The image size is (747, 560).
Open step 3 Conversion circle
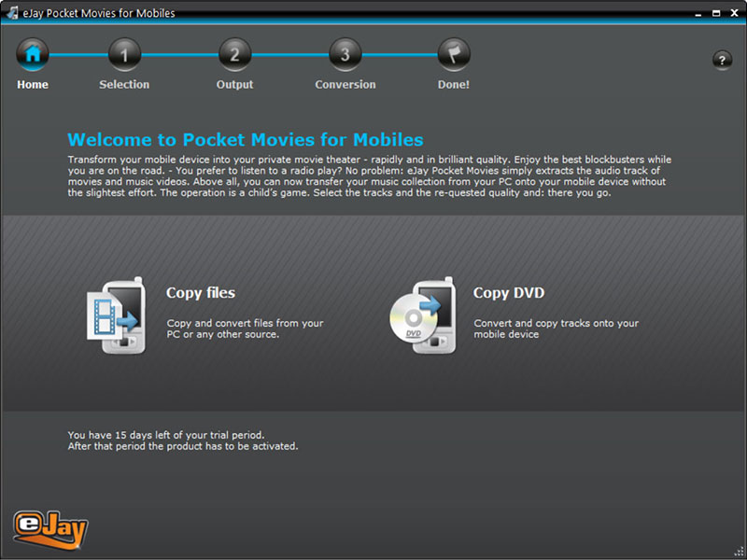[345, 55]
